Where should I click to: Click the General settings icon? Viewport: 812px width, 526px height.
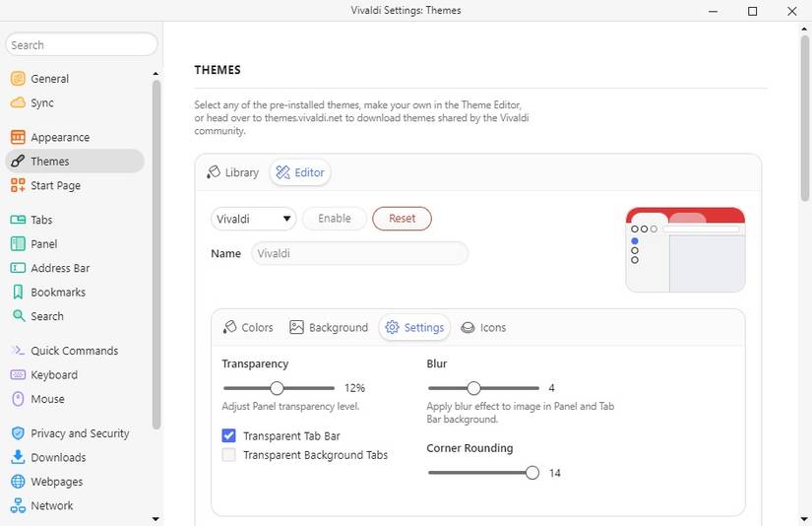pyautogui.click(x=18, y=79)
